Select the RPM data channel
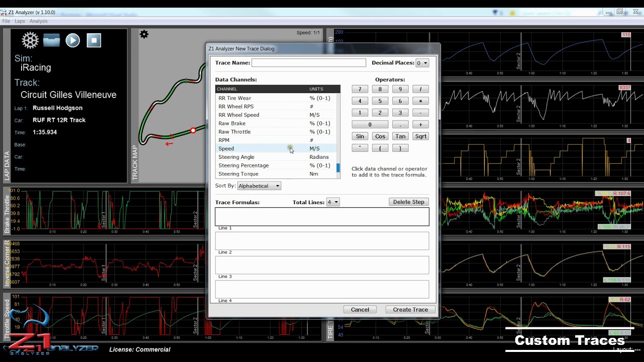This screenshot has width=644, height=362. click(x=276, y=140)
